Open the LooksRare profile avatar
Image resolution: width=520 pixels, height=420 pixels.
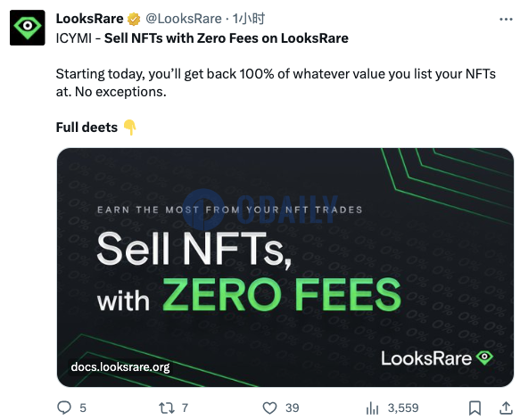click(27, 28)
